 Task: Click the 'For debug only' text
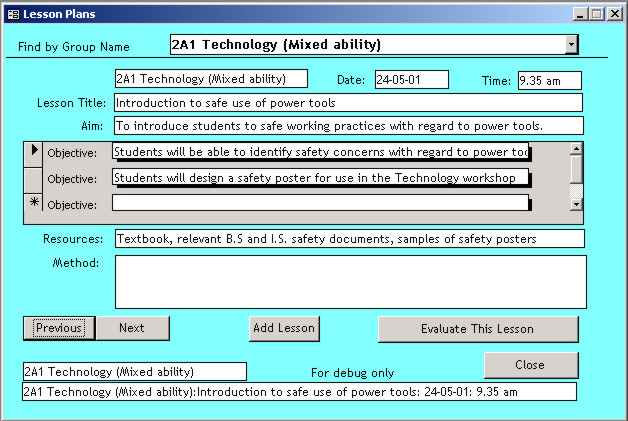(352, 373)
